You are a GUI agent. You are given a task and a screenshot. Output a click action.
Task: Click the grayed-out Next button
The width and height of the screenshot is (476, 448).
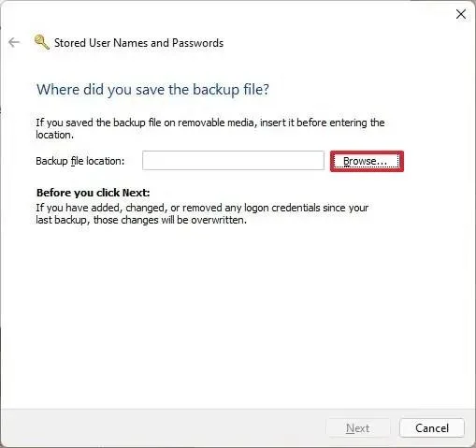tap(358, 428)
